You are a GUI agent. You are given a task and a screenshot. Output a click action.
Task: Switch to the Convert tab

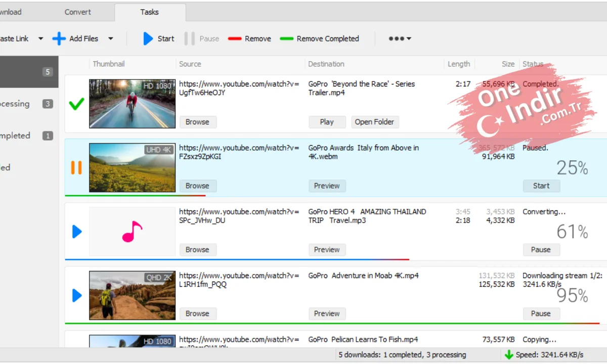[x=78, y=12]
